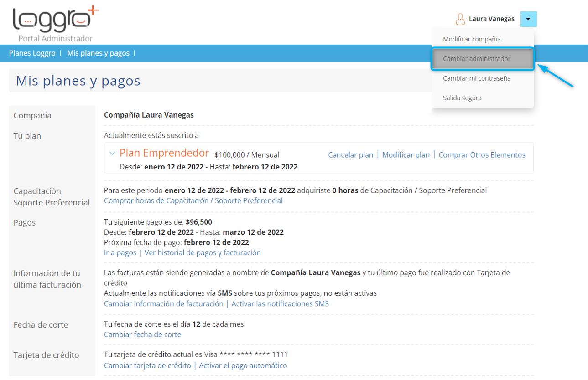Collapse the Plan Emprendedor chevron

112,154
